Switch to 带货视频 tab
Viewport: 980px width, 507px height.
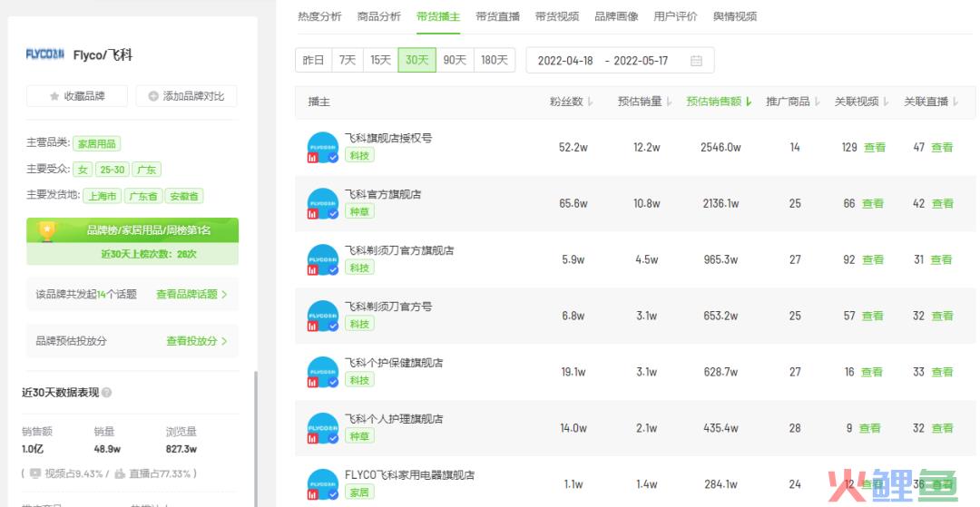coord(557,17)
